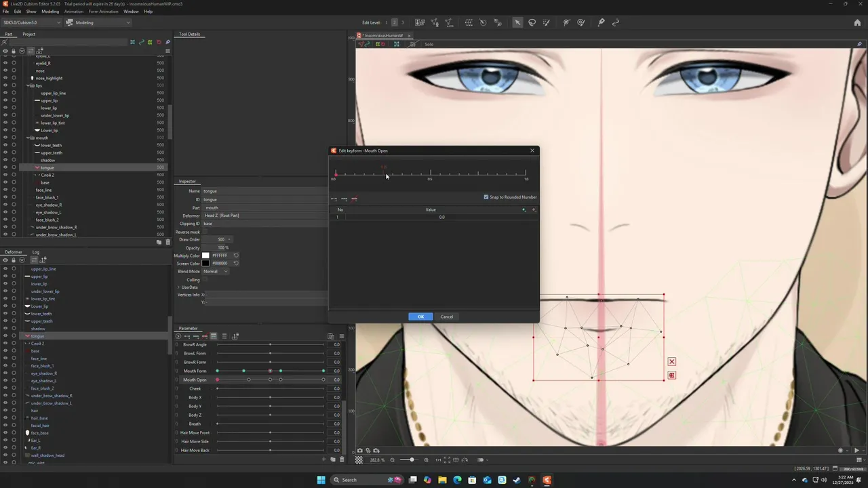Open the Window menu
Screen dimensions: 868x488
[x=131, y=12]
